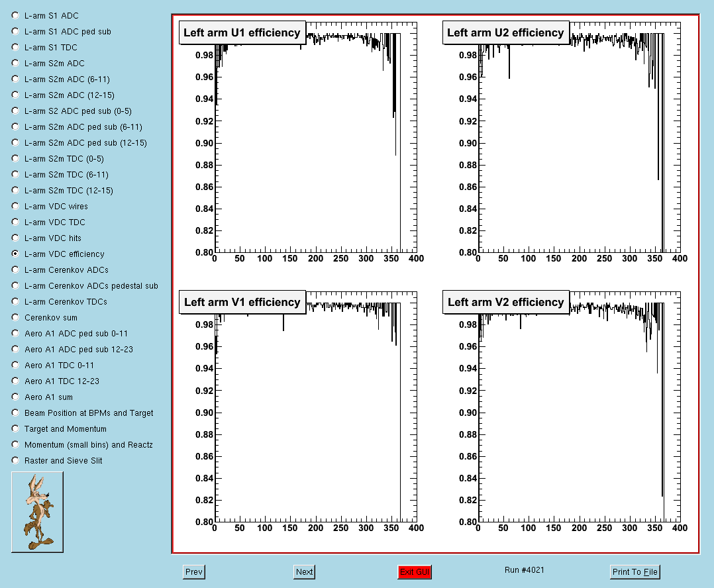Choose the L-arm S1 TDC page
714x588 pixels.
pyautogui.click(x=15, y=47)
